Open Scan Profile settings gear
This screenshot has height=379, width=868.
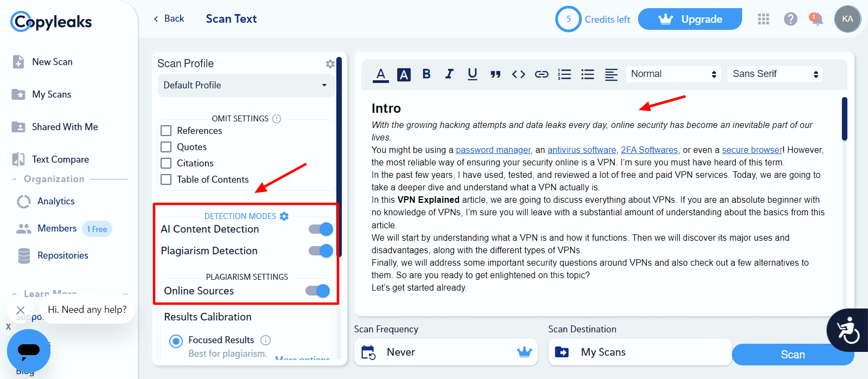(x=330, y=64)
